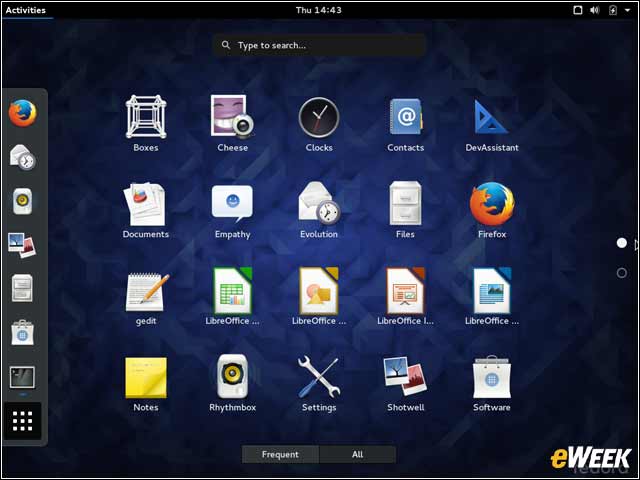
Task: Launch Shotwell photos from the dock
Action: click(22, 245)
